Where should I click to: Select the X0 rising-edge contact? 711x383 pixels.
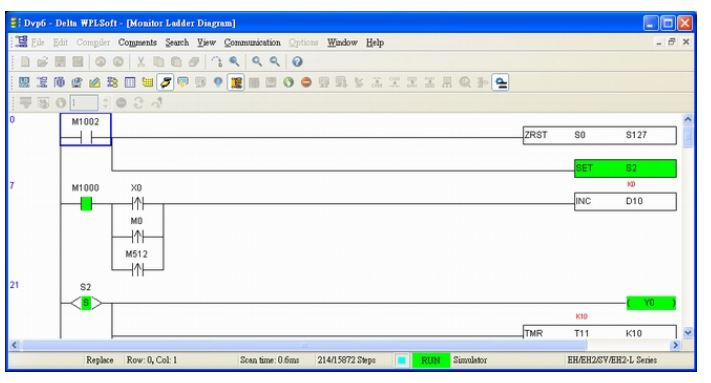click(x=137, y=204)
